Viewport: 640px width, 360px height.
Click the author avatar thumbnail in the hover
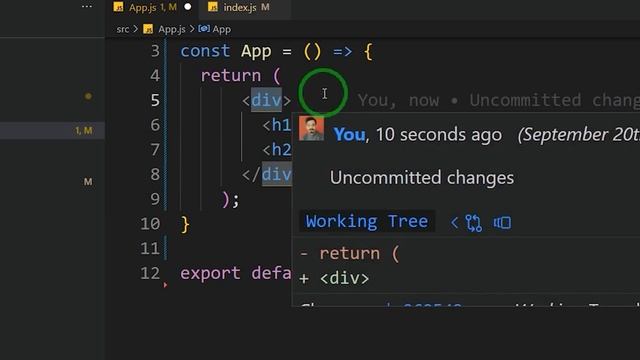point(311,129)
